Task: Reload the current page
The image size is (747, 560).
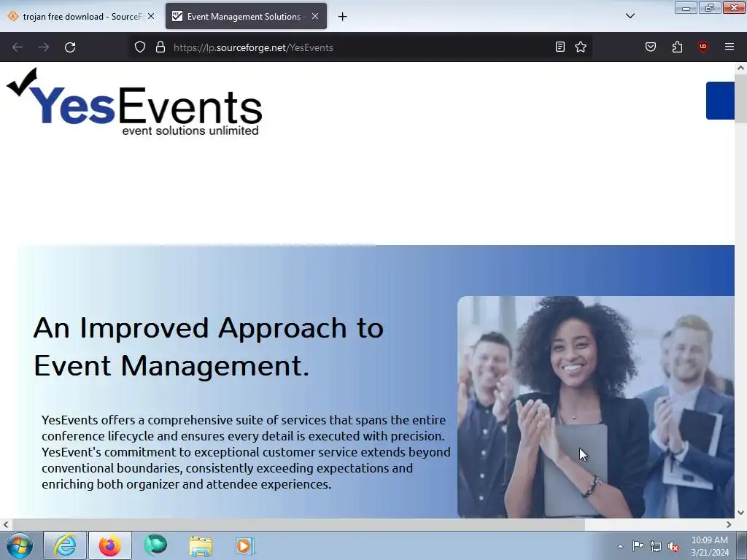Action: click(70, 47)
